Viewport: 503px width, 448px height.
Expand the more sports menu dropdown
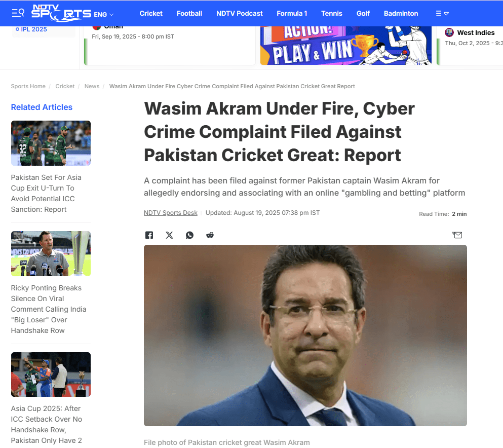coord(442,14)
